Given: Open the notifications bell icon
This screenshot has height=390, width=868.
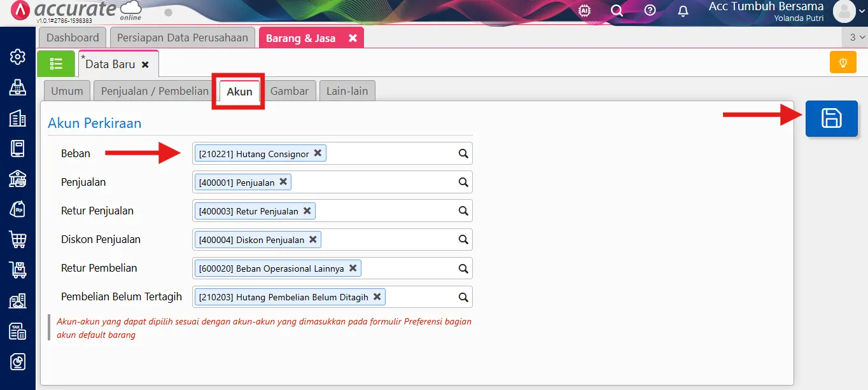Looking at the screenshot, I should click(683, 11).
